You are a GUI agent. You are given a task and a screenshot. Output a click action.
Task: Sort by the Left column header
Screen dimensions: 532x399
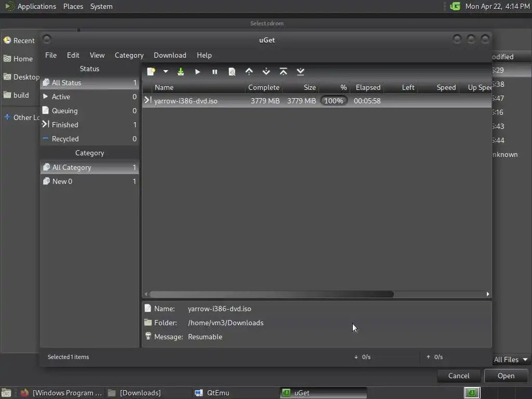click(401, 87)
